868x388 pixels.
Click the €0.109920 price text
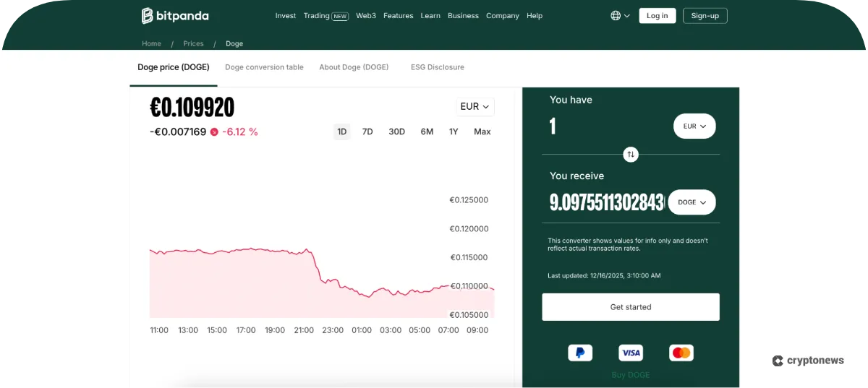192,108
